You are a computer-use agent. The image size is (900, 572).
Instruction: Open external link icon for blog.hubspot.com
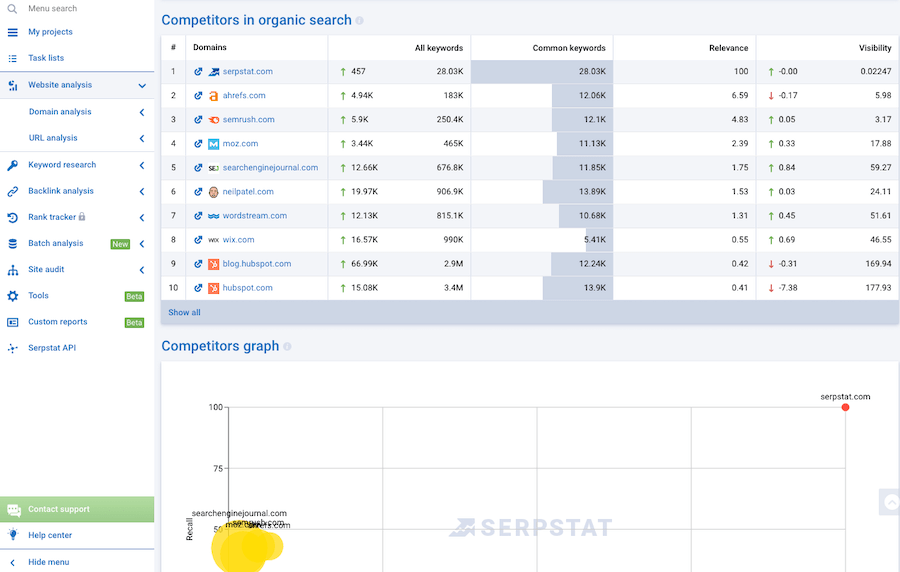click(x=198, y=264)
